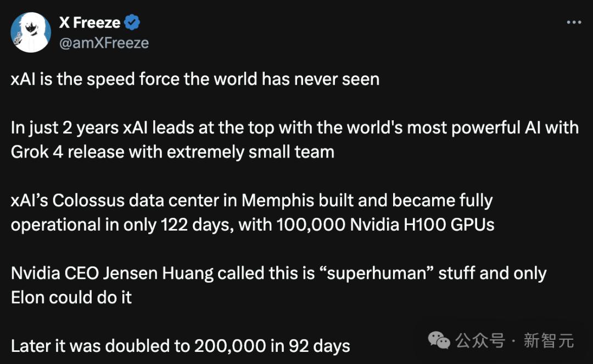Open the three-dot more options menu
This screenshot has width=593, height=364.
(573, 23)
